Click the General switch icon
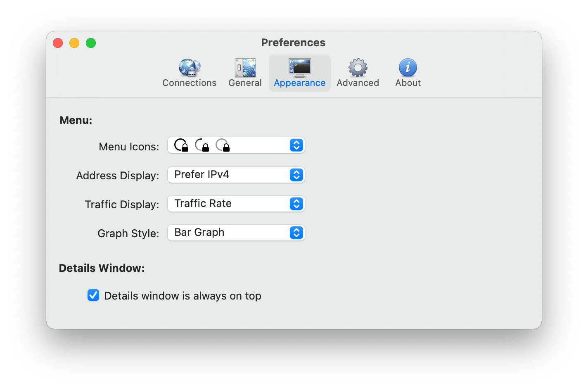 click(x=245, y=67)
